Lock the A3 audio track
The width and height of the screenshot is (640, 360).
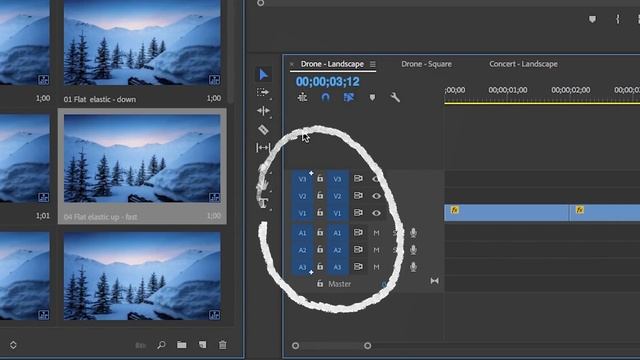[x=320, y=267]
